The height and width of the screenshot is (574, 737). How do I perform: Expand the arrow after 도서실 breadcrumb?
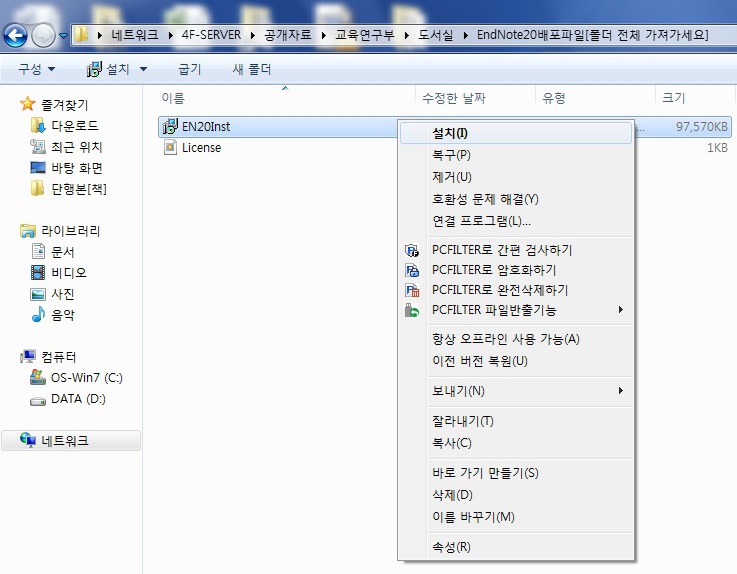465,35
